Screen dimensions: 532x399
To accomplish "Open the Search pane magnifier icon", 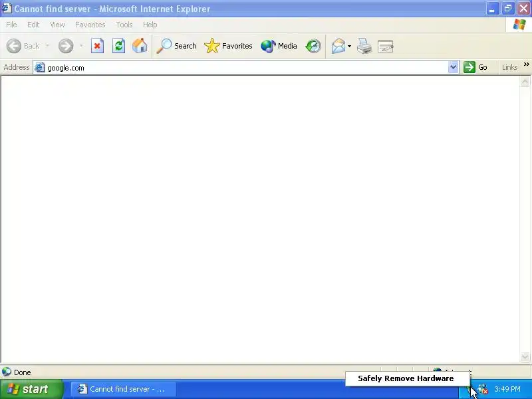I will click(176, 46).
